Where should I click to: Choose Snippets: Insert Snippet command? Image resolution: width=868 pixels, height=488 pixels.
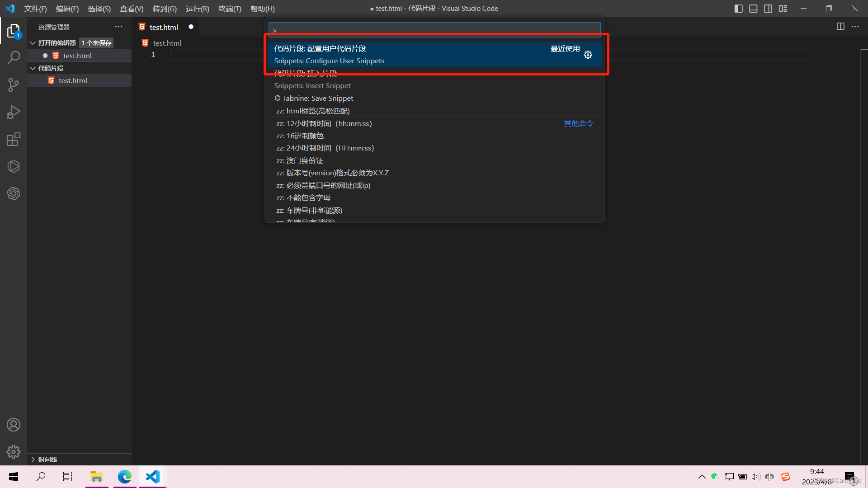pos(312,85)
